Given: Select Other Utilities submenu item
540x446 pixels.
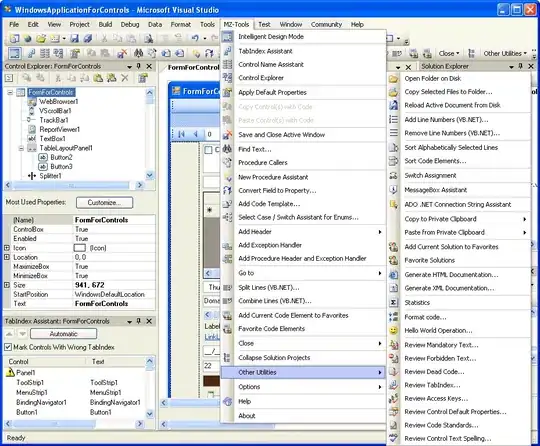Looking at the screenshot, I should pyautogui.click(x=303, y=372).
